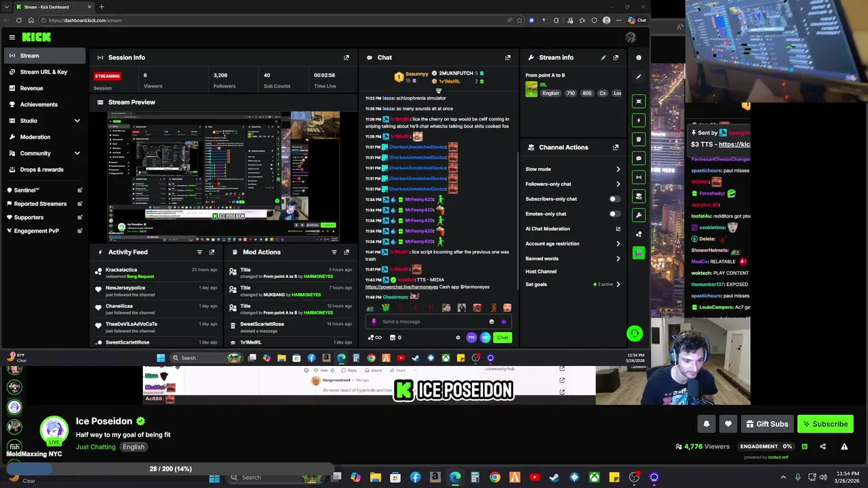The width and height of the screenshot is (868, 488).
Task: Open Mod Actions filter icon
Action: [x=334, y=252]
